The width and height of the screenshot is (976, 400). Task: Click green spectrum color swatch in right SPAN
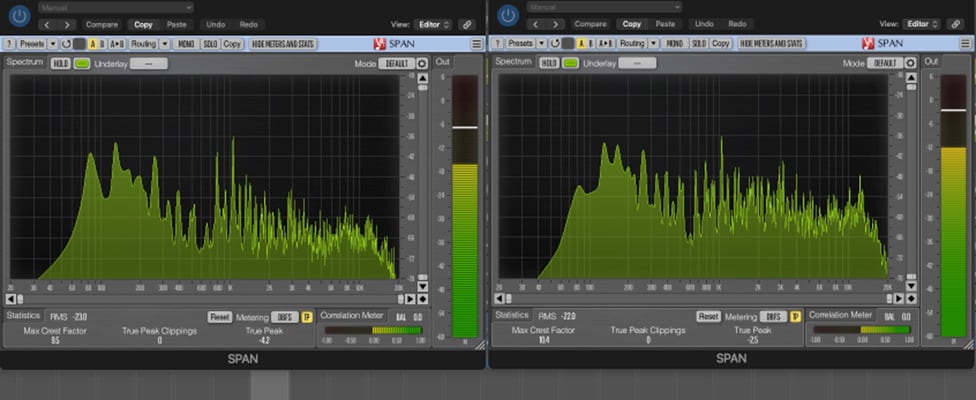[571, 63]
